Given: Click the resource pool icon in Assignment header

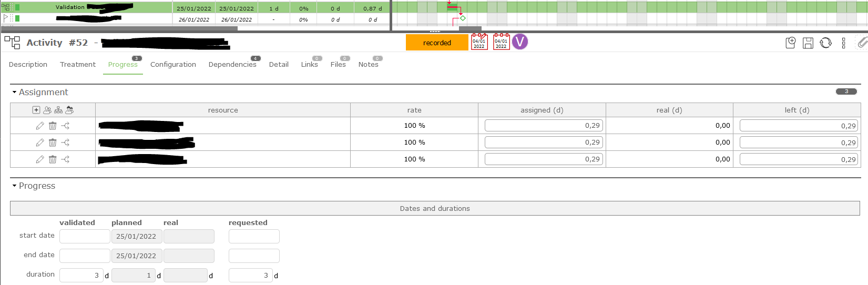Looking at the screenshot, I should (69, 110).
